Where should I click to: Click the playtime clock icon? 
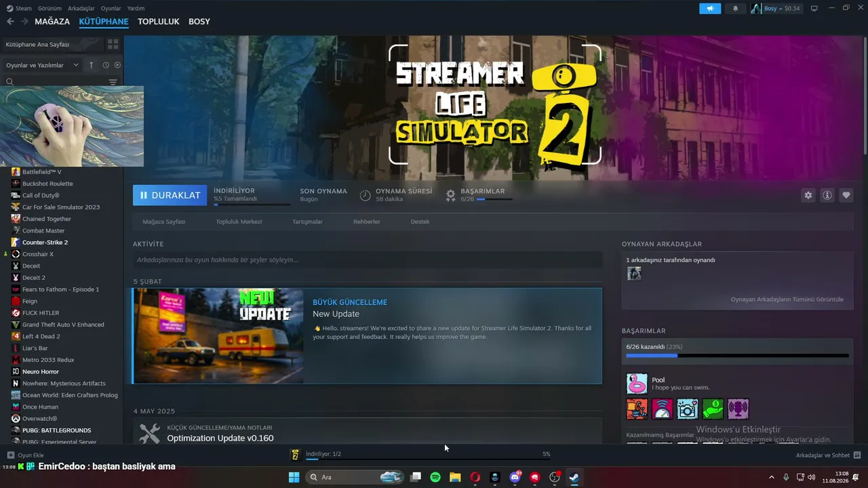click(x=365, y=195)
